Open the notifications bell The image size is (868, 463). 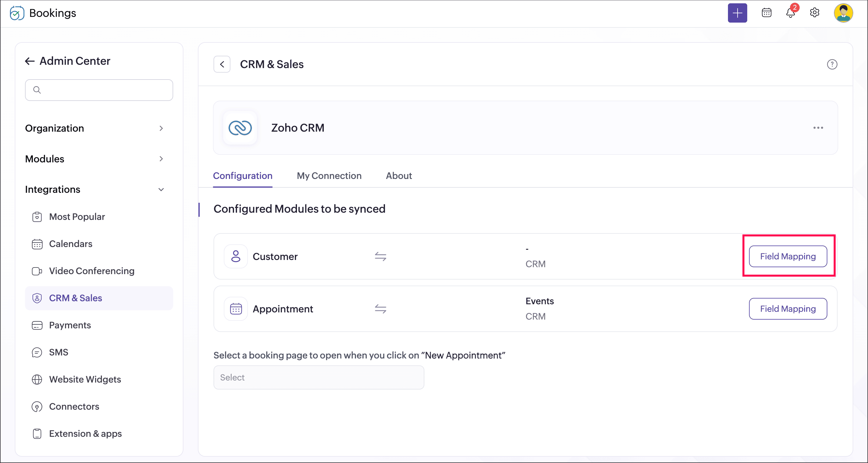pos(790,13)
